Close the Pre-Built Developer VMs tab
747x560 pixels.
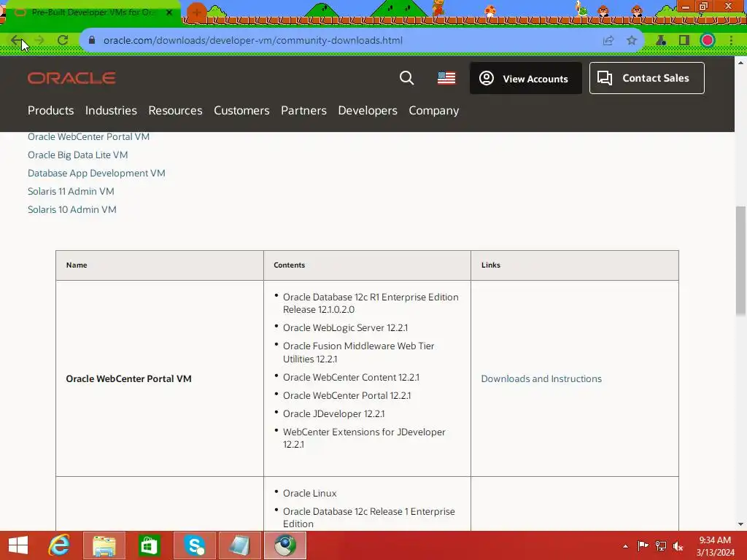[169, 12]
